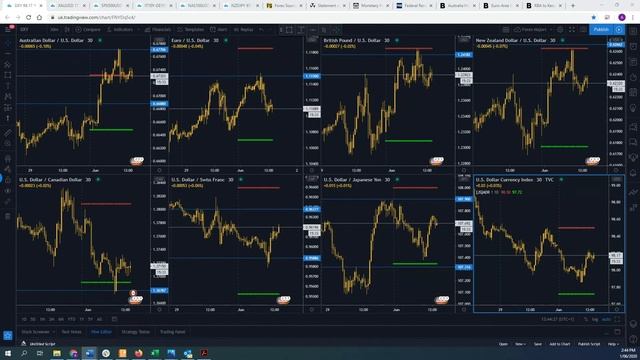Image resolution: width=640 pixels, height=360 pixels.
Task: Switch to the Pine Editor tab
Action: [x=101, y=332]
